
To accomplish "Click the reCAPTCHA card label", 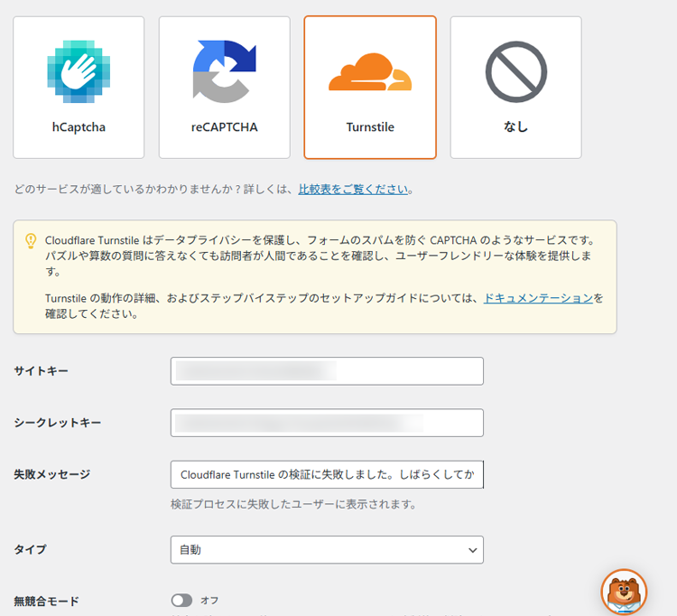I will pyautogui.click(x=224, y=127).
